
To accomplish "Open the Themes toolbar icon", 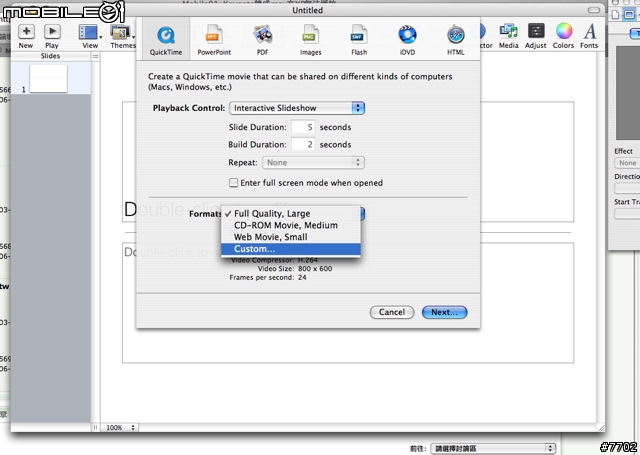I will click(122, 36).
